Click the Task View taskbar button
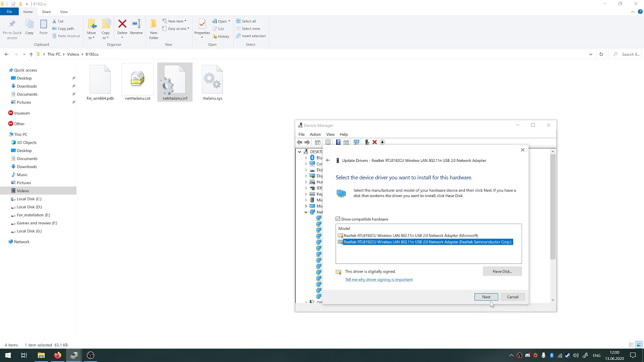Viewport: 644px width, 362px height. pos(24,355)
